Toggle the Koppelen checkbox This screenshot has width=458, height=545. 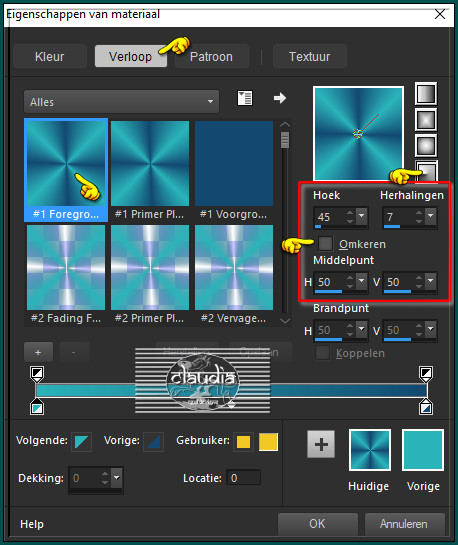click(322, 353)
